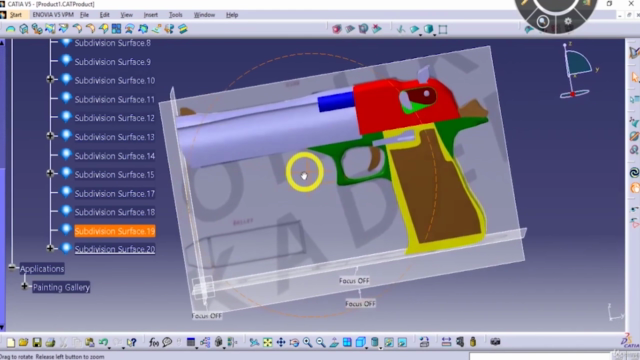Click the Fit All In icon
This screenshot has width=640, height=360.
[x=267, y=342]
